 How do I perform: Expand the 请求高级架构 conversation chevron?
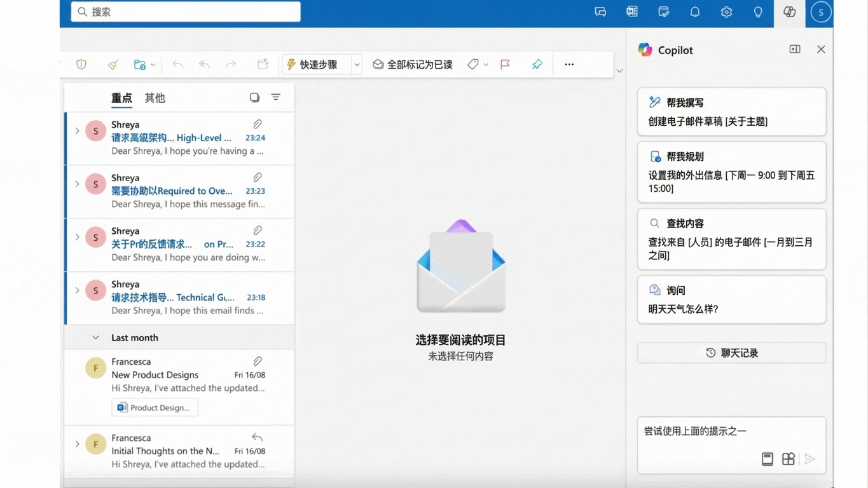[x=77, y=131]
